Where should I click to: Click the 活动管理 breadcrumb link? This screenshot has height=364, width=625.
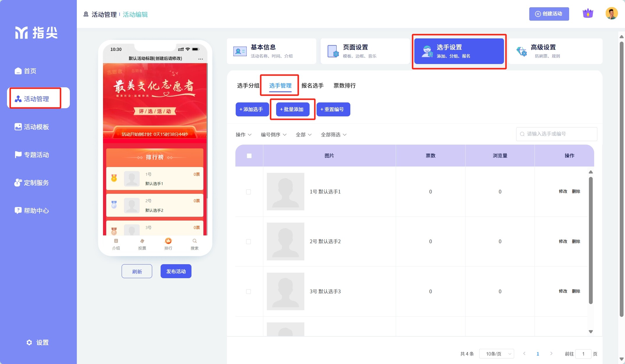[x=104, y=15]
